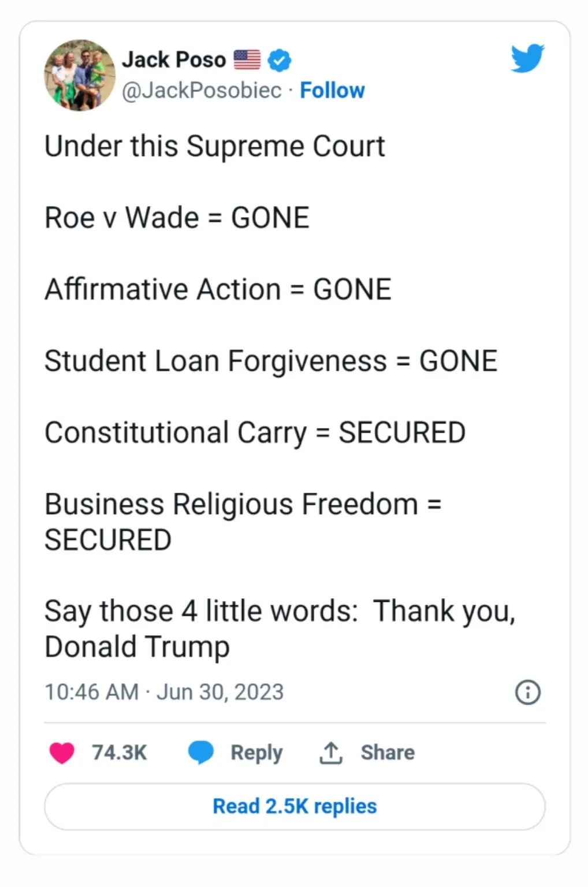Click the share upload arrow icon
The width and height of the screenshot is (588, 887).
(331, 752)
